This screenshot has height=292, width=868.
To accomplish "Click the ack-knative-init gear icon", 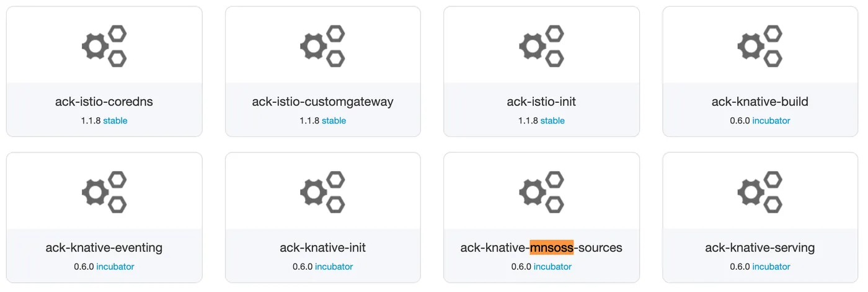I will click(322, 192).
